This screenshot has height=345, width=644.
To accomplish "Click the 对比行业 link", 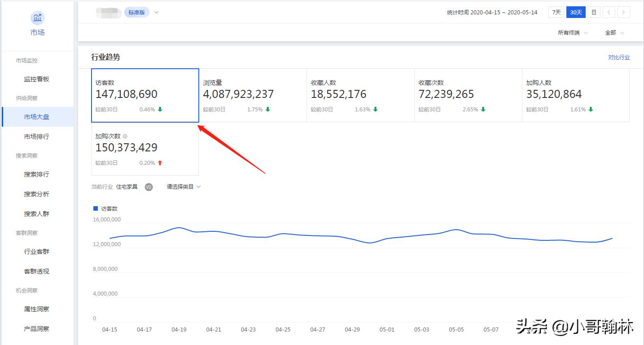I will (x=619, y=57).
